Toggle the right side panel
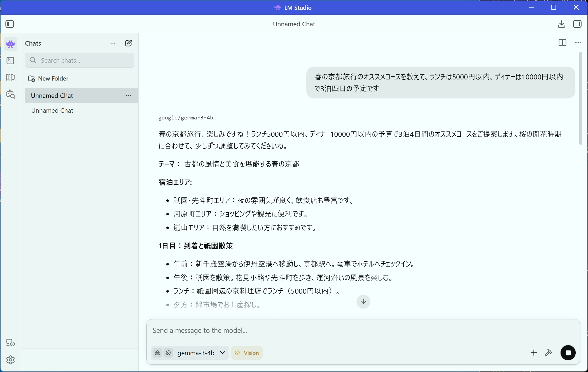 tap(577, 24)
